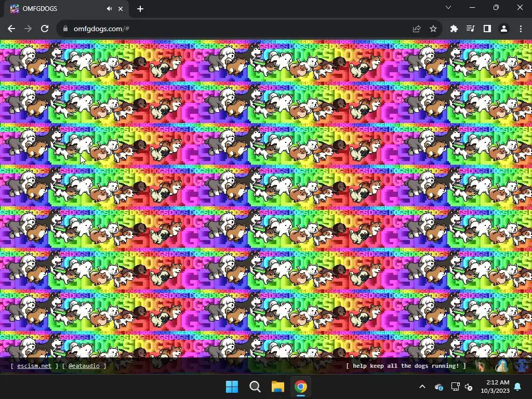This screenshot has height=399, width=532.
Task: Show hidden system tray icons
Action: 422,387
